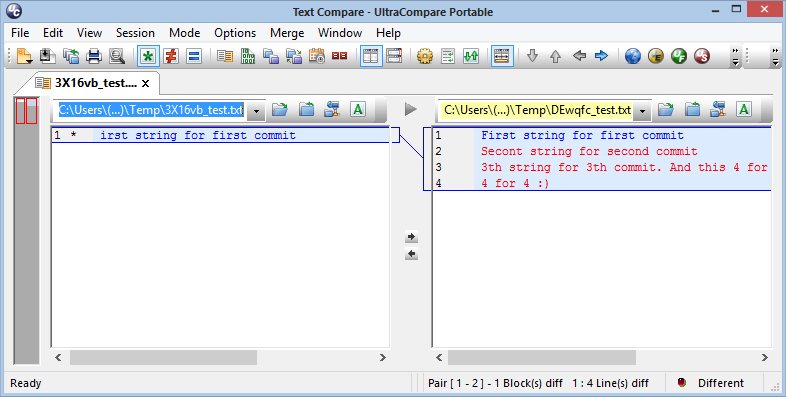Toggle stacked horizontal pane layout
Image resolution: width=786 pixels, height=397 pixels.
click(394, 56)
